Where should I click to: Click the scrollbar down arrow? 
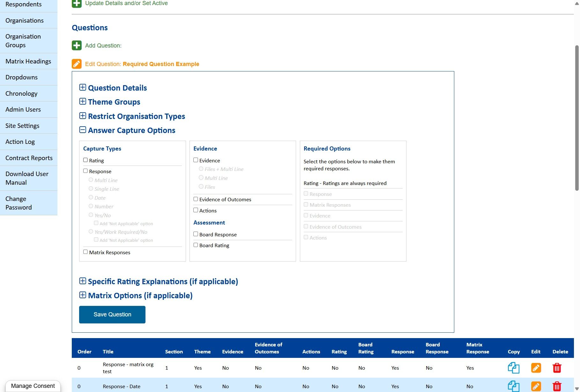[577, 389]
